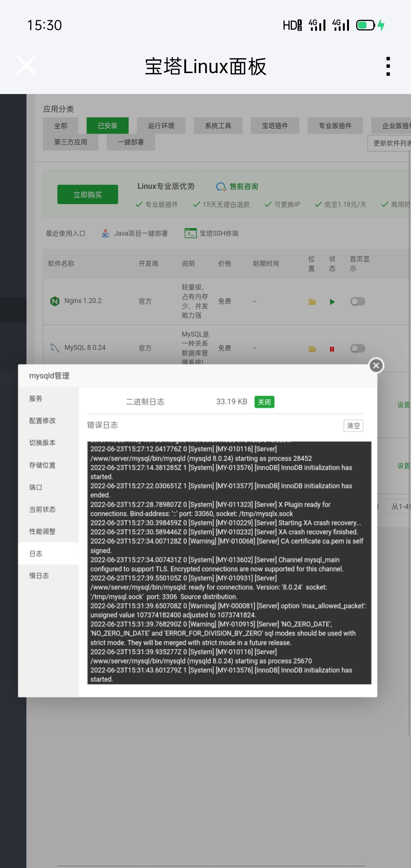
Task: Select the 企业版插件 category tab
Action: click(391, 126)
